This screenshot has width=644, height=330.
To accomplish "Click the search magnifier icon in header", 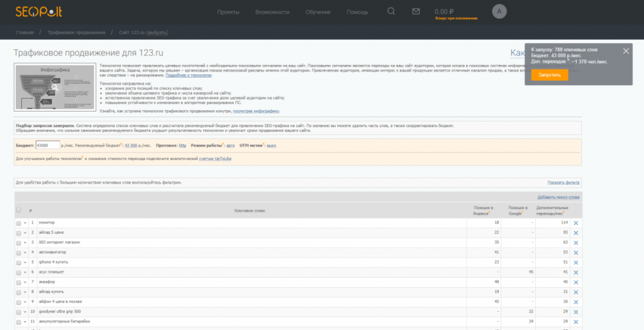I will click(x=391, y=11).
